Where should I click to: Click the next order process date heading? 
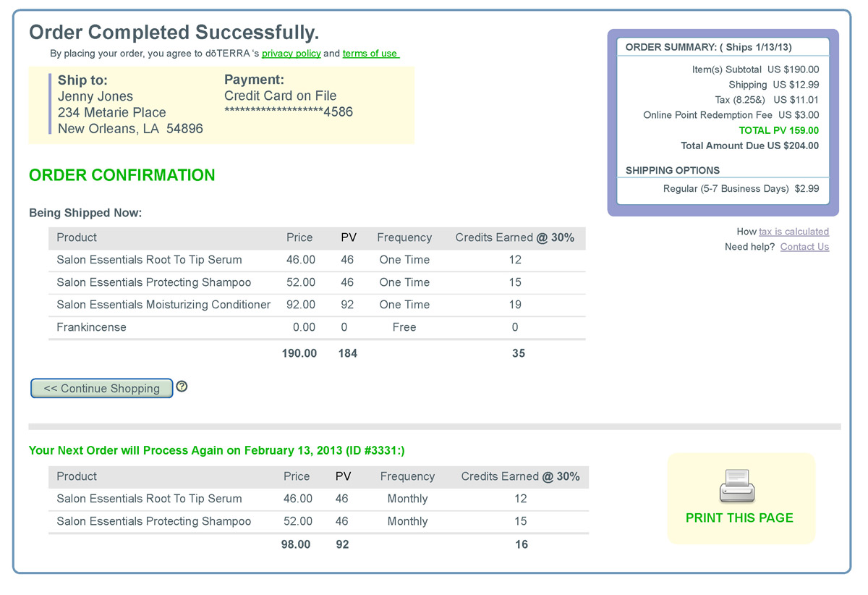click(x=217, y=450)
